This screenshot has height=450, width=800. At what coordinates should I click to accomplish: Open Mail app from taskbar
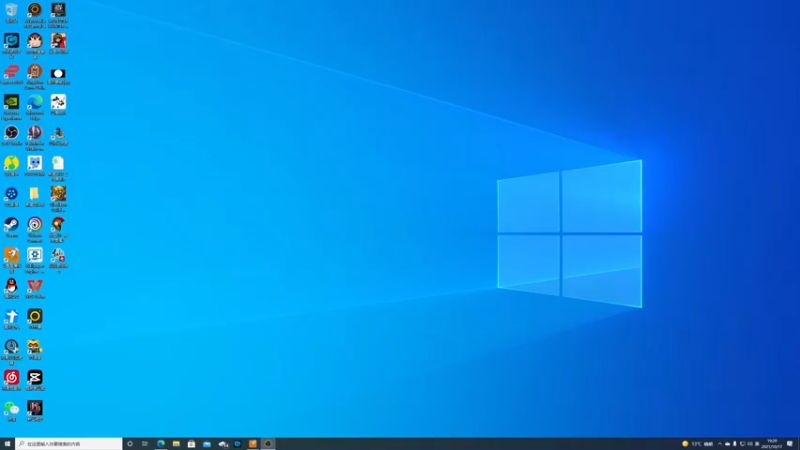tap(207, 444)
